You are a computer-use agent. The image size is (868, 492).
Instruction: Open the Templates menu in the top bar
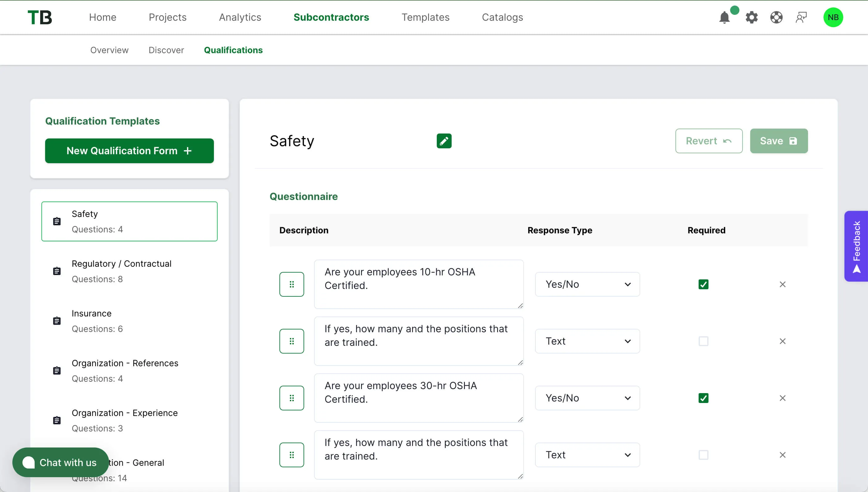[425, 17]
